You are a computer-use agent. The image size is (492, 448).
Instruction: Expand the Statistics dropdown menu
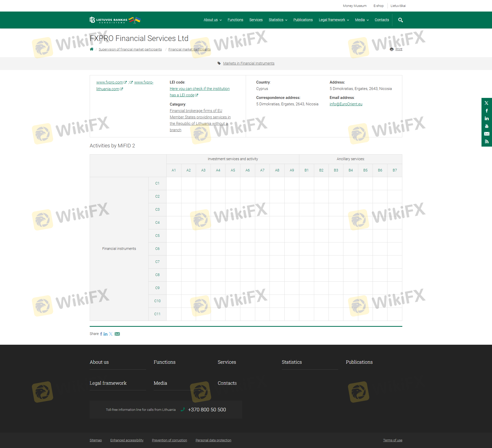278,20
